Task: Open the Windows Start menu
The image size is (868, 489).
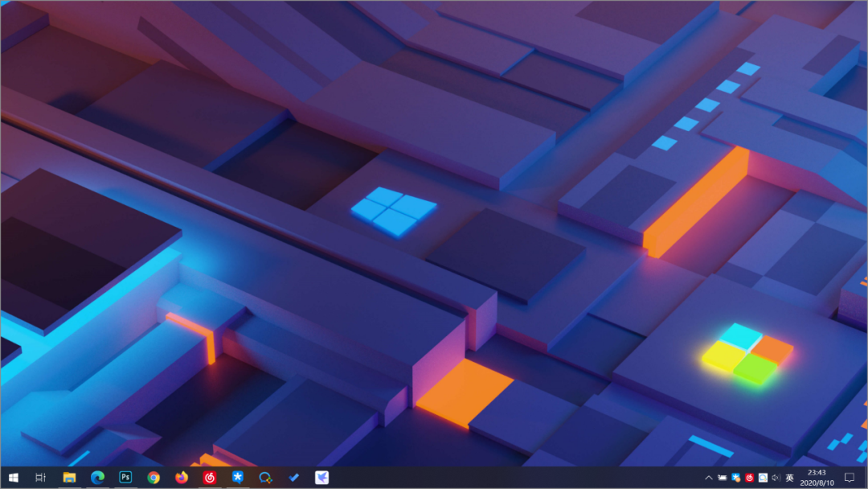Action: click(14, 478)
